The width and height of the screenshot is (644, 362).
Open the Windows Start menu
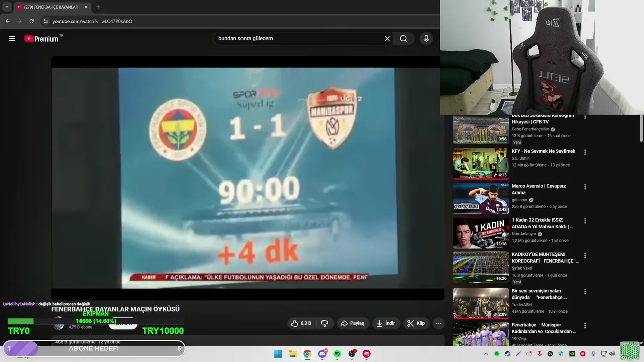(x=278, y=354)
